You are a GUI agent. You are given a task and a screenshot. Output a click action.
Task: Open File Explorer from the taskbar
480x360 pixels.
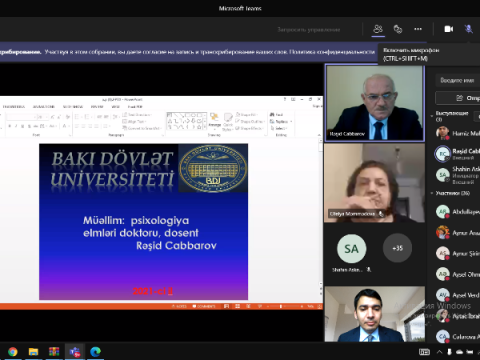pyautogui.click(x=33, y=352)
